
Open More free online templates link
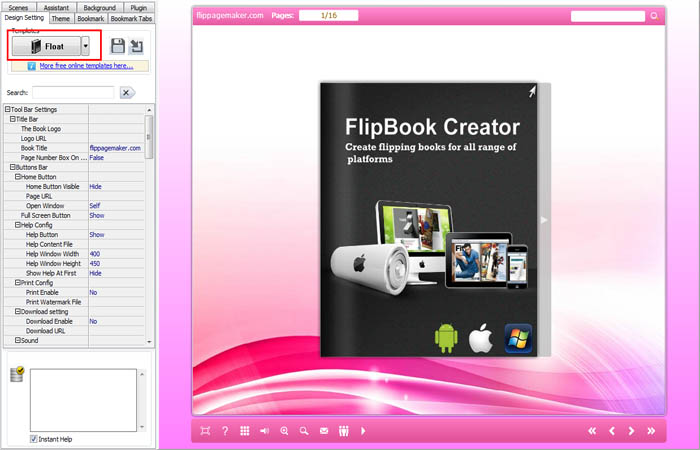[86, 66]
